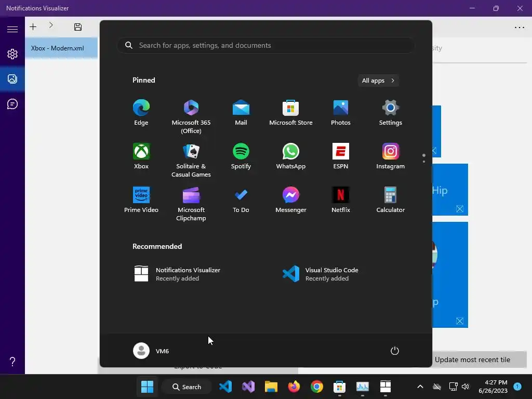Select the tile image sidebar icon
The height and width of the screenshot is (399, 532).
[x=12, y=79]
